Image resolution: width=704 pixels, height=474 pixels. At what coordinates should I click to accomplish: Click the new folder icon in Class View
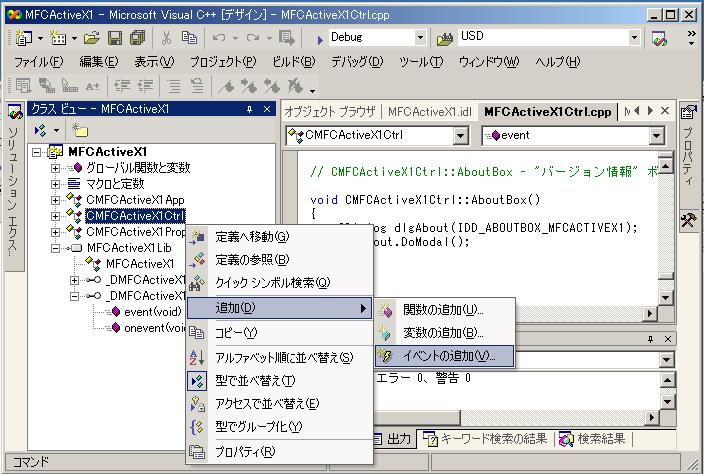80,131
